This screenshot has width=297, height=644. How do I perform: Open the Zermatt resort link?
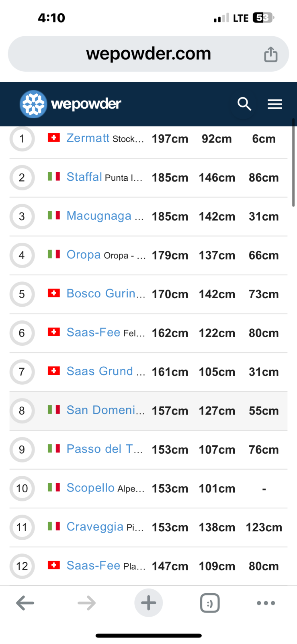(x=88, y=138)
